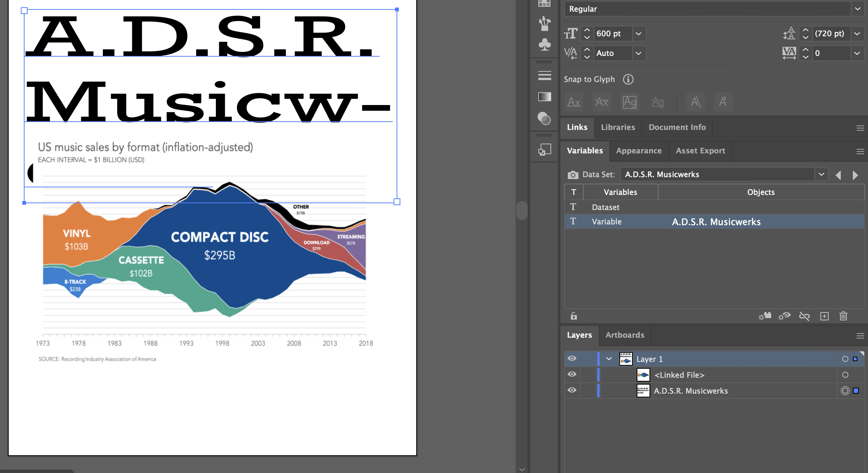Click the Unbind Variable broken-link icon
This screenshot has width=868, height=473.
tap(804, 316)
